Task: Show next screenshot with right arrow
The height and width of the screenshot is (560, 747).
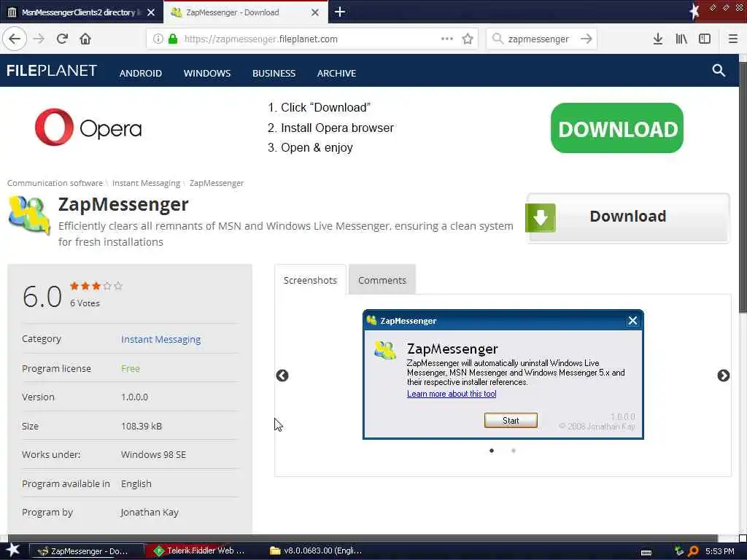Action: pos(723,376)
